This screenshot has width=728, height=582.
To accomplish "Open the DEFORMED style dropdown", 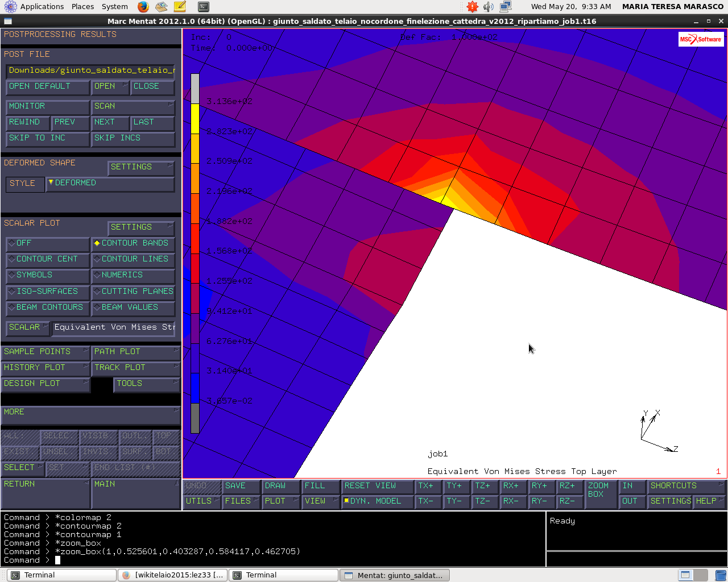I will (110, 184).
